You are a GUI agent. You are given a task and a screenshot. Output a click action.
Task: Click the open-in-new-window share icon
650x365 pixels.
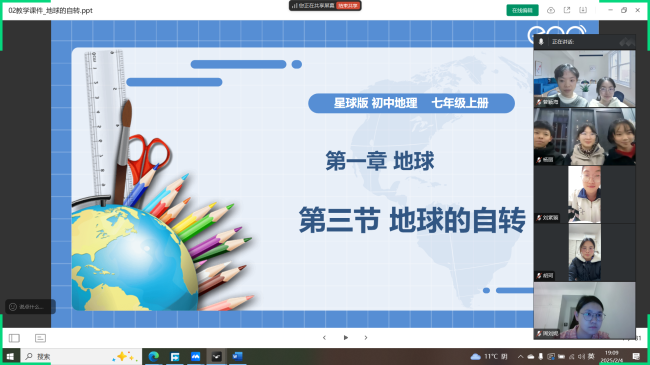click(567, 10)
